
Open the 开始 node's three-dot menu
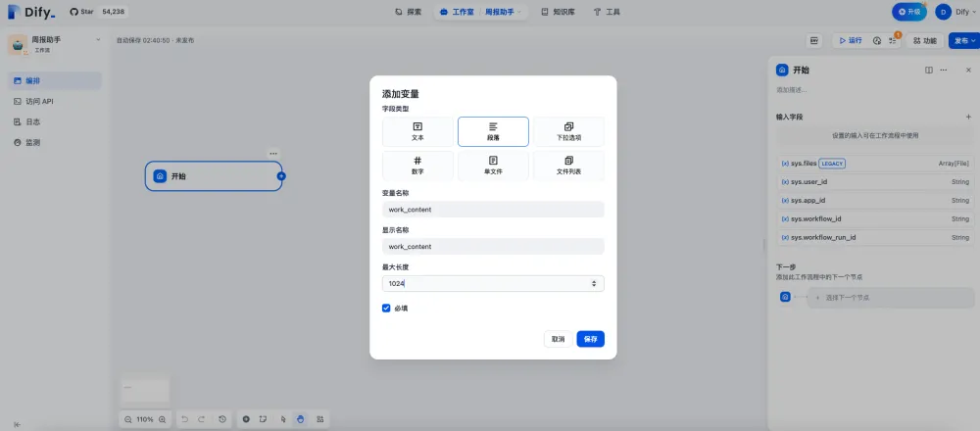tap(273, 153)
